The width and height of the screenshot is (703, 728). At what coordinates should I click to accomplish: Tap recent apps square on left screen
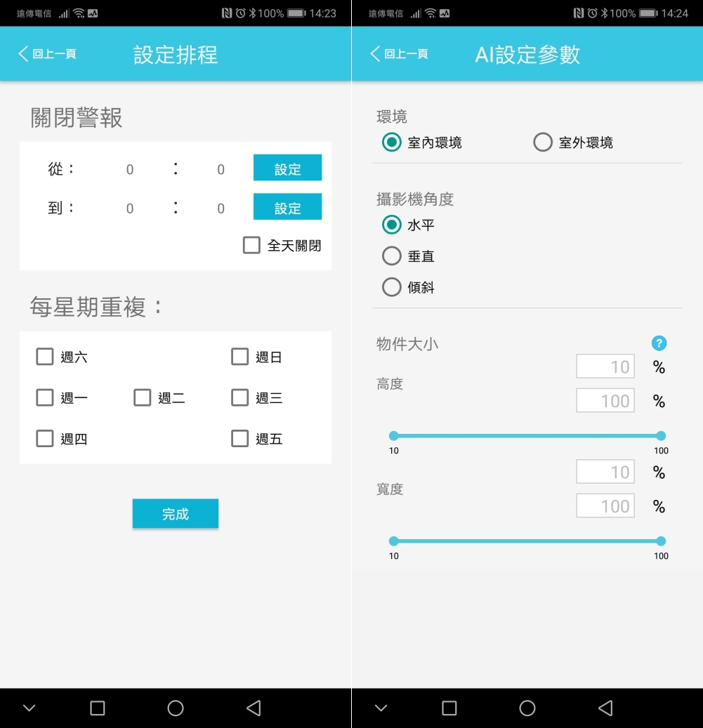tap(98, 708)
